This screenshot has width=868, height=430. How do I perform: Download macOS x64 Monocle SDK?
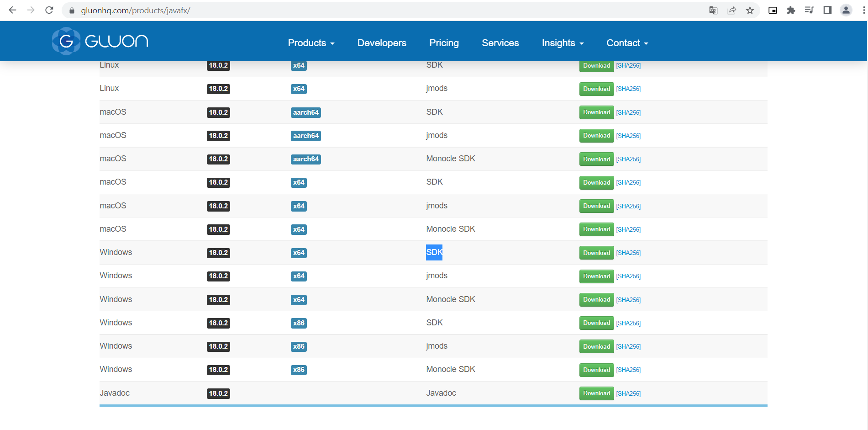point(596,229)
